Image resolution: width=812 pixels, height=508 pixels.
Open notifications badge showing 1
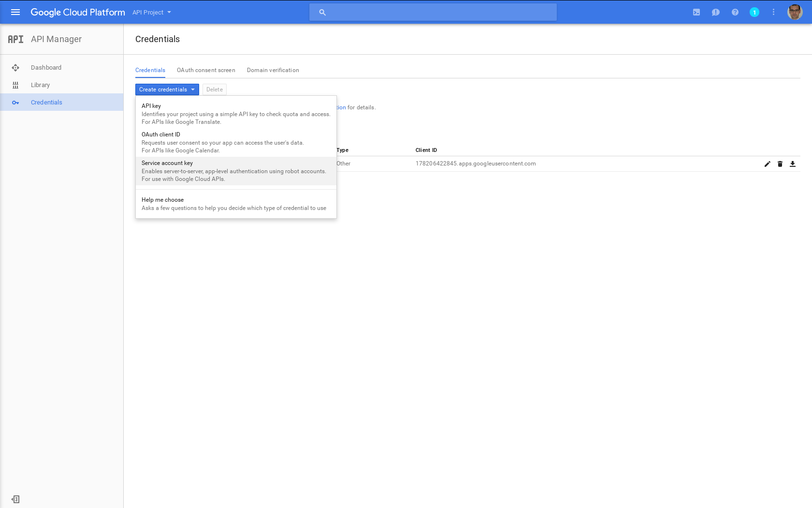(754, 12)
